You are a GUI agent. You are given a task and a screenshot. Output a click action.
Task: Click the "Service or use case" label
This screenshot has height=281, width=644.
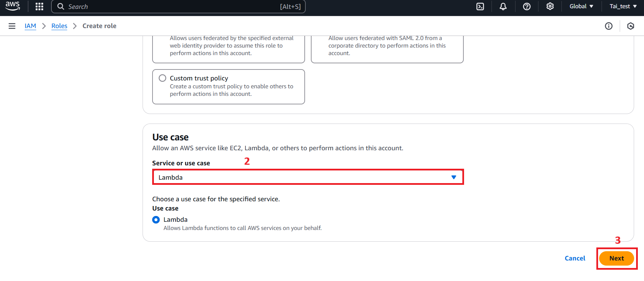pyautogui.click(x=181, y=163)
